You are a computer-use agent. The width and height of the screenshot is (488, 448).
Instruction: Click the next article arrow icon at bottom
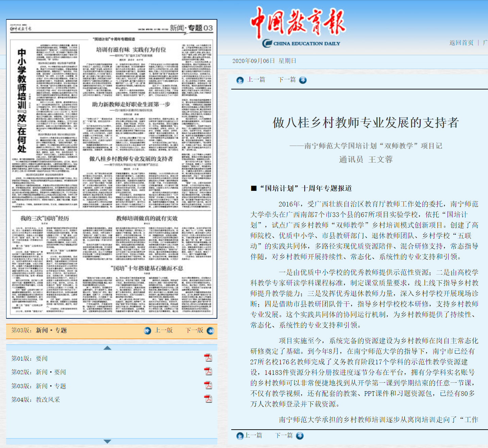pos(300,436)
